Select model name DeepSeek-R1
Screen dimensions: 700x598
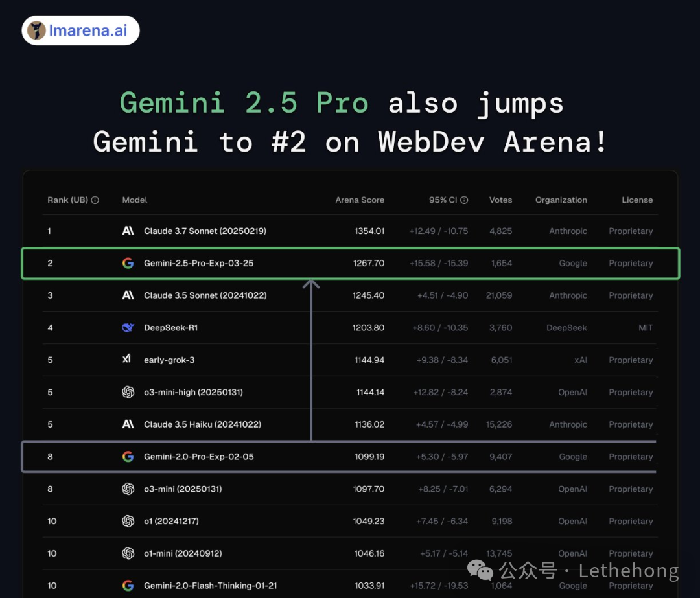(170, 328)
